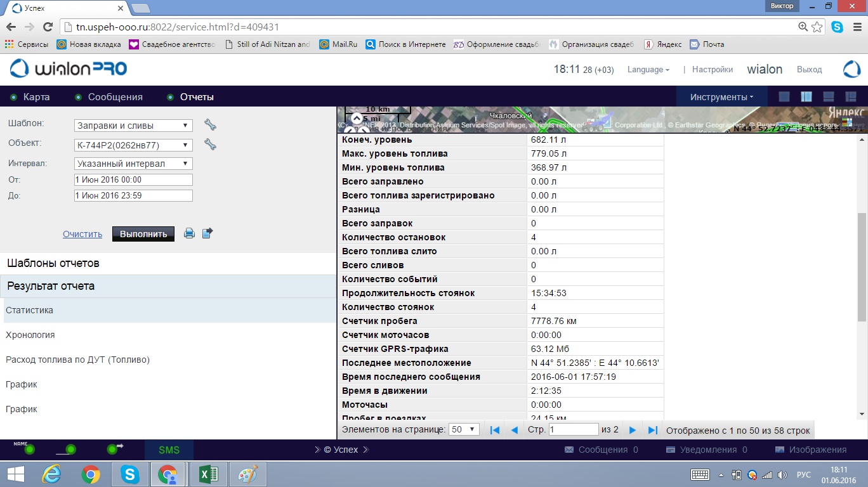Open Excel from the Windows taskbar
Image resolution: width=868 pixels, height=487 pixels.
(x=208, y=474)
